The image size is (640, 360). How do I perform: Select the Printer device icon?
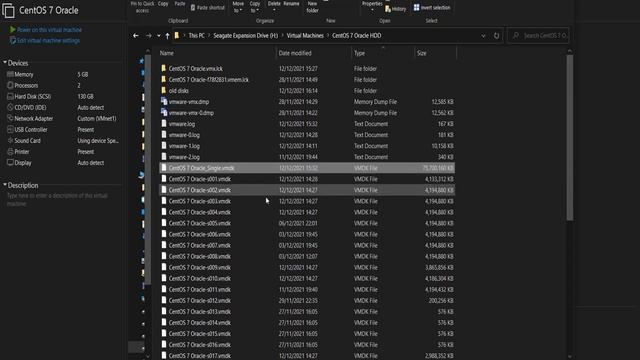[10, 151]
